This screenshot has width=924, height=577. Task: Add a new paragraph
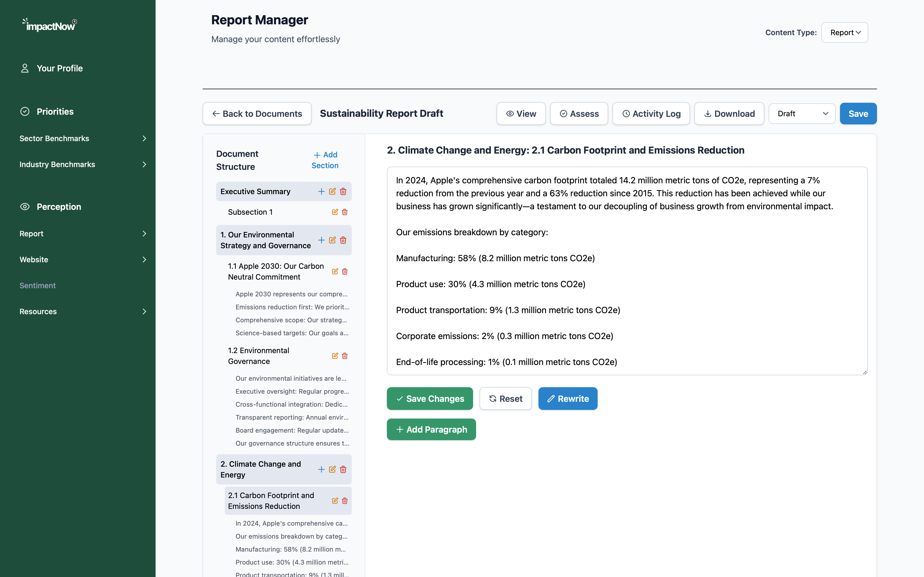click(x=431, y=430)
